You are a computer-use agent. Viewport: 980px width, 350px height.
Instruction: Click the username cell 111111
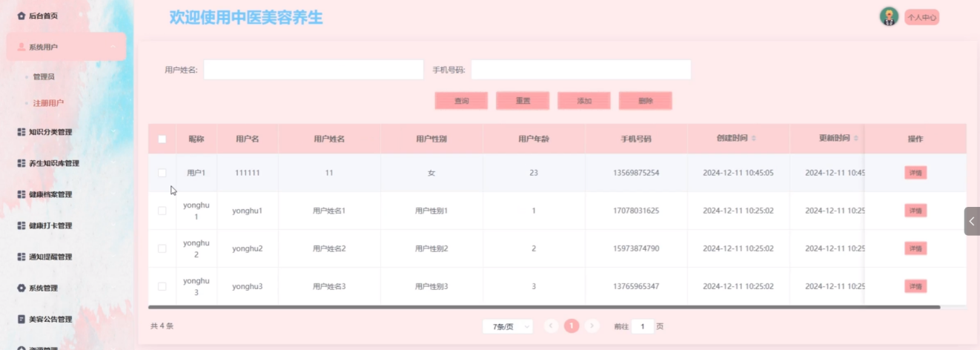(x=248, y=173)
